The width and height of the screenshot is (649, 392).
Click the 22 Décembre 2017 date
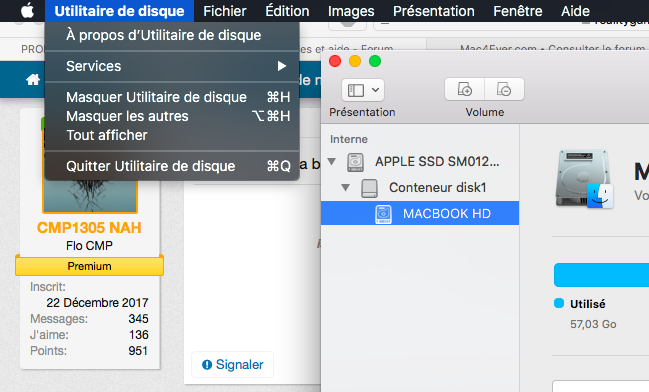97,303
